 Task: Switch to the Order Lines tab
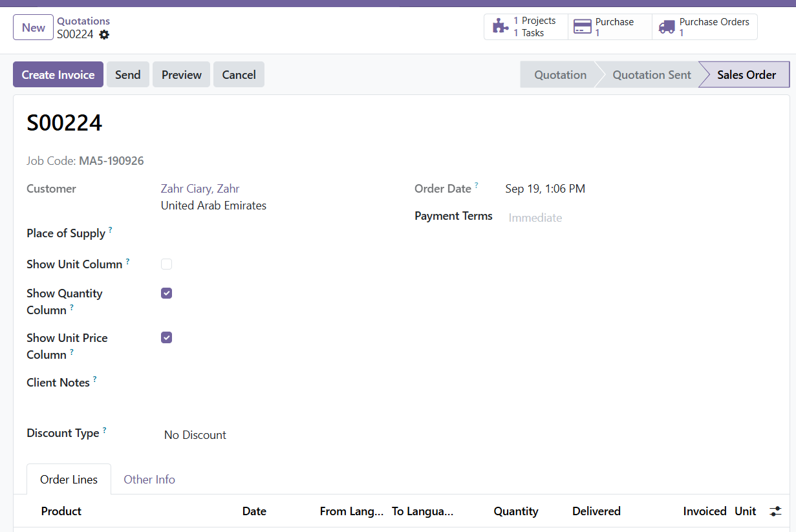click(69, 480)
